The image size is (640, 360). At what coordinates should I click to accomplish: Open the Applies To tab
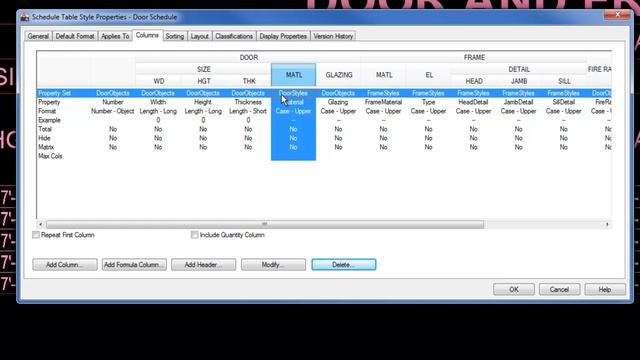(x=115, y=36)
